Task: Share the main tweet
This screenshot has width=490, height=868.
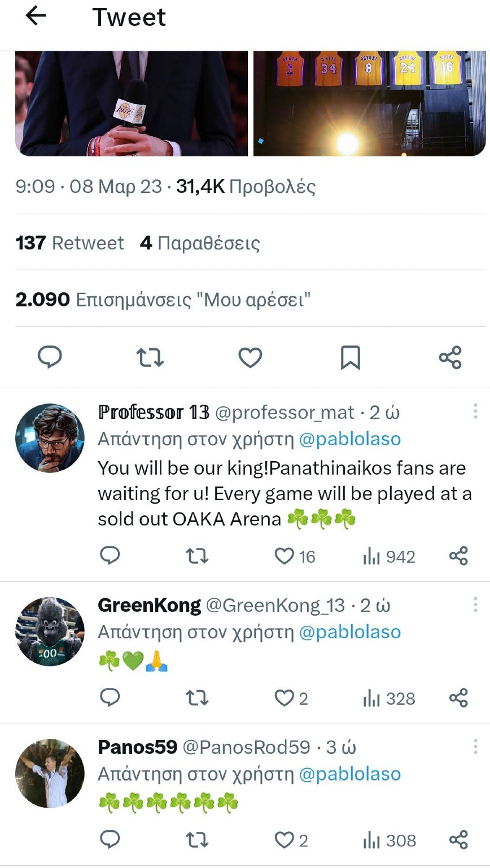Action: coord(450,358)
